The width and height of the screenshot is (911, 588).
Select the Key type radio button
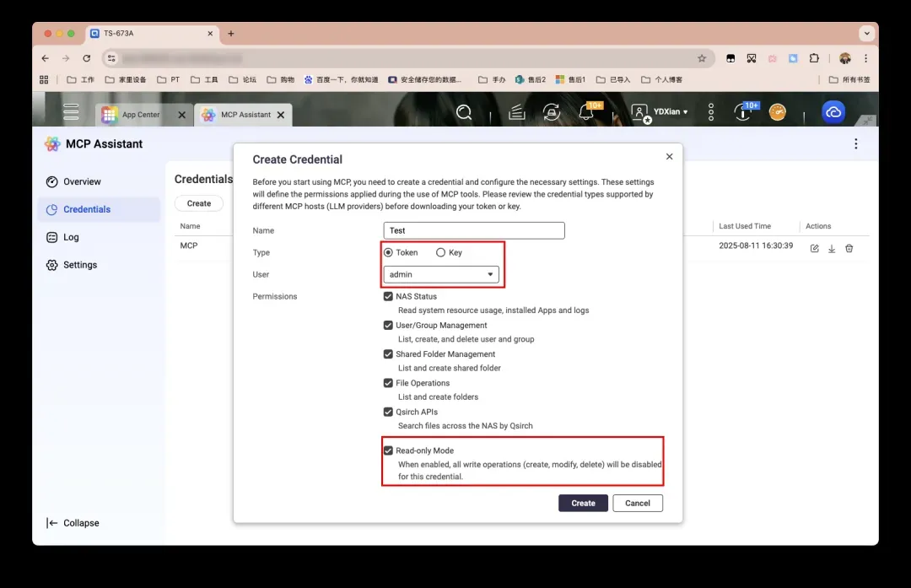(x=440, y=252)
